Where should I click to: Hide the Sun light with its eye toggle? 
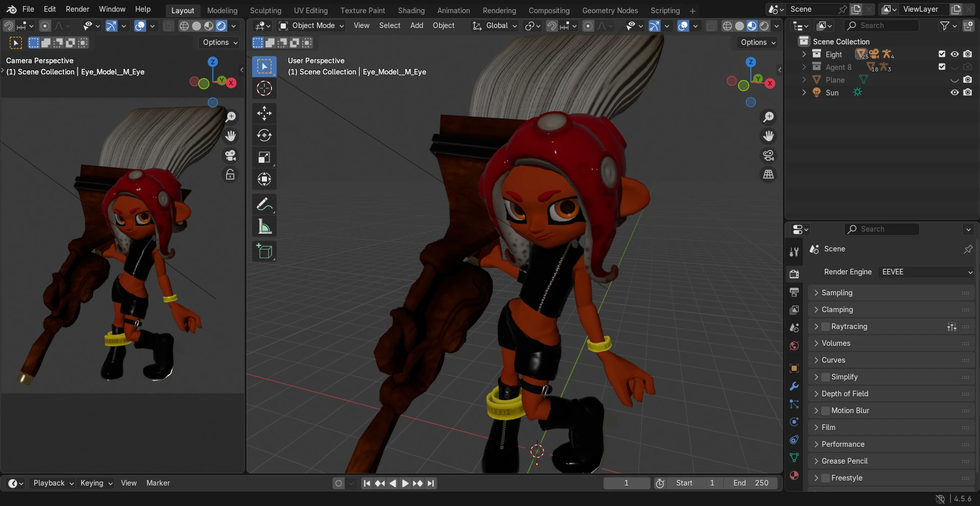click(x=954, y=92)
